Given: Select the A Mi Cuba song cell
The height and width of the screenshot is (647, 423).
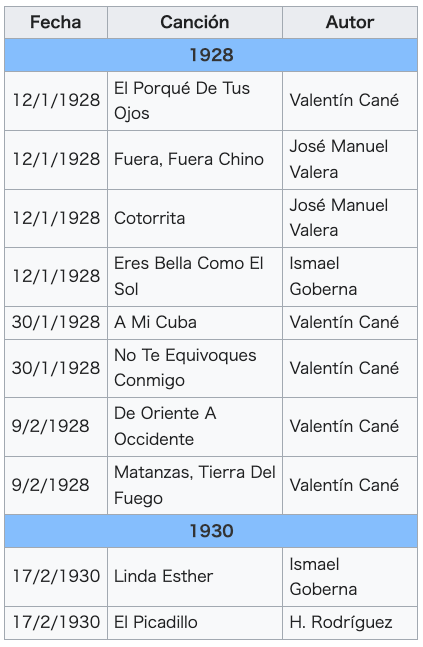Looking at the screenshot, I should (195, 323).
